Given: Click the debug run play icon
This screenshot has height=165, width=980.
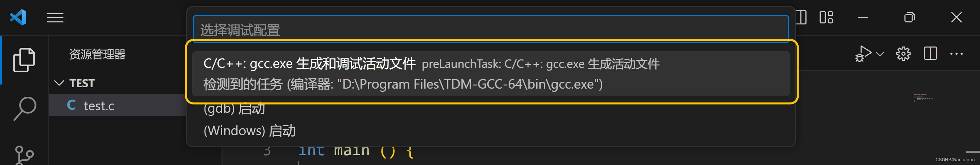Looking at the screenshot, I should pyautogui.click(x=863, y=54).
